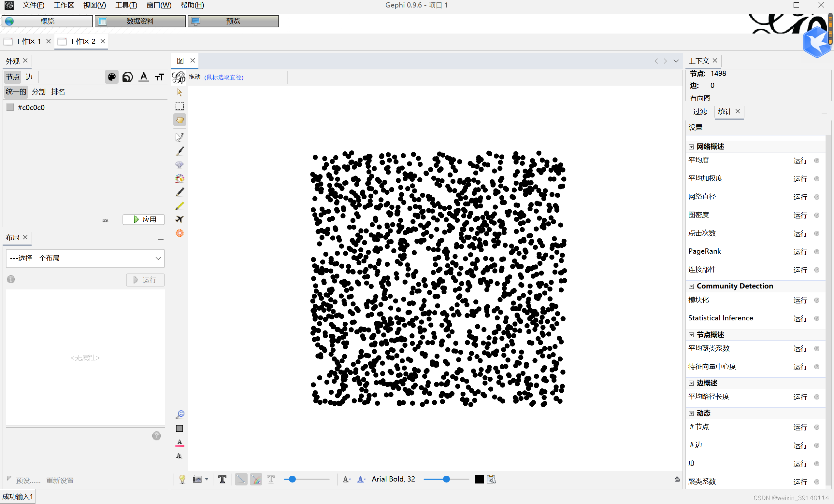Toggle show edges button
This screenshot has height=504, width=834.
click(241, 479)
